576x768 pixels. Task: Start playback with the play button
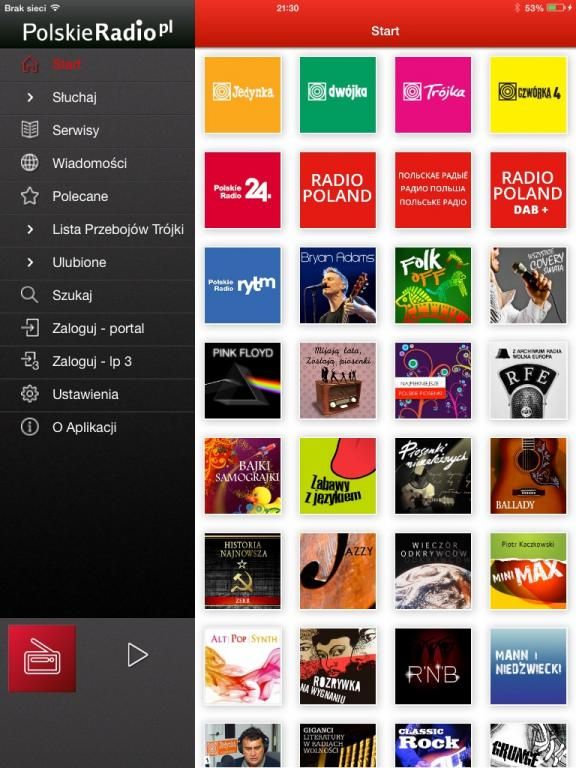[x=137, y=655]
